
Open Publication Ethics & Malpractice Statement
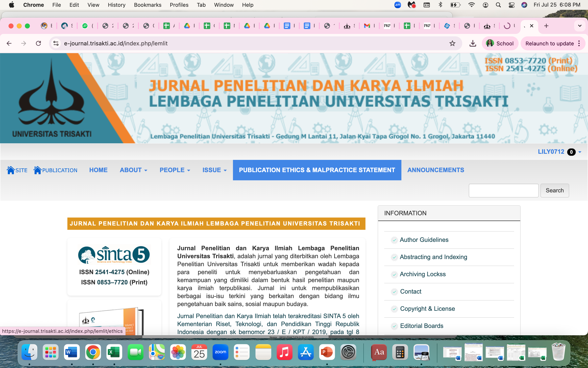tap(317, 170)
